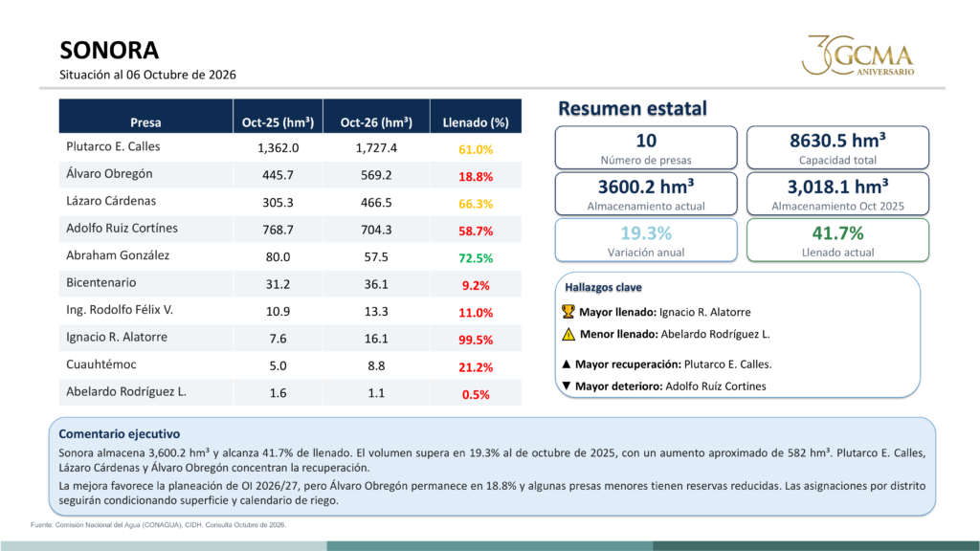Click the 'Número de presas' card showing 10

coord(646,148)
